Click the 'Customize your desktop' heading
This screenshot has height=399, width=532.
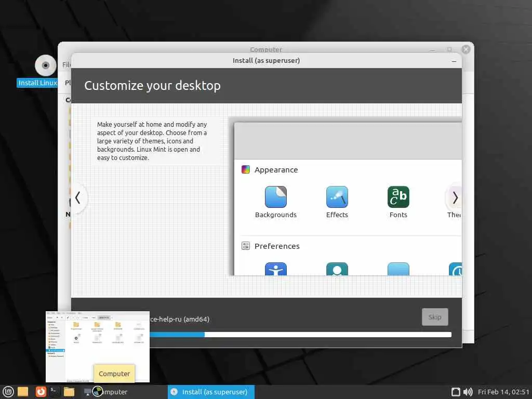coord(152,86)
